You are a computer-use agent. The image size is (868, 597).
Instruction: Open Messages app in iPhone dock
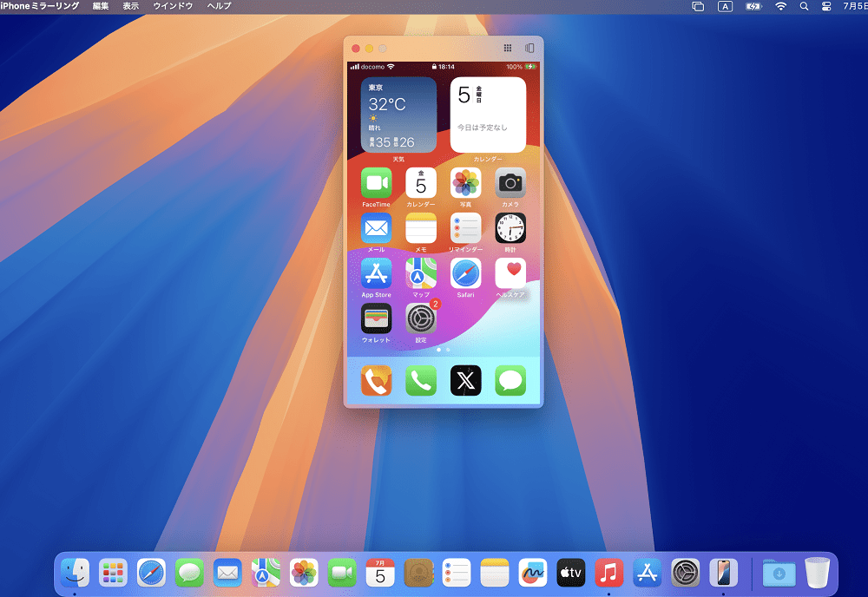510,381
